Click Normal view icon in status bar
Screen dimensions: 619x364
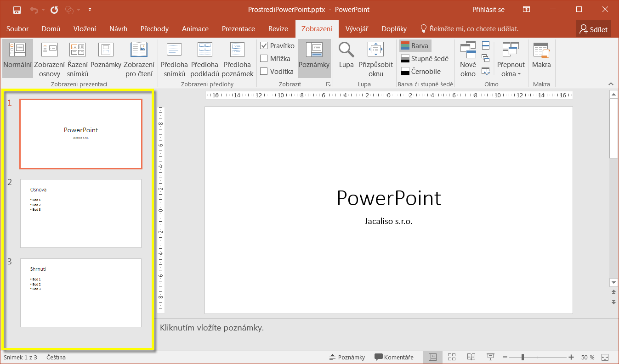pos(432,357)
